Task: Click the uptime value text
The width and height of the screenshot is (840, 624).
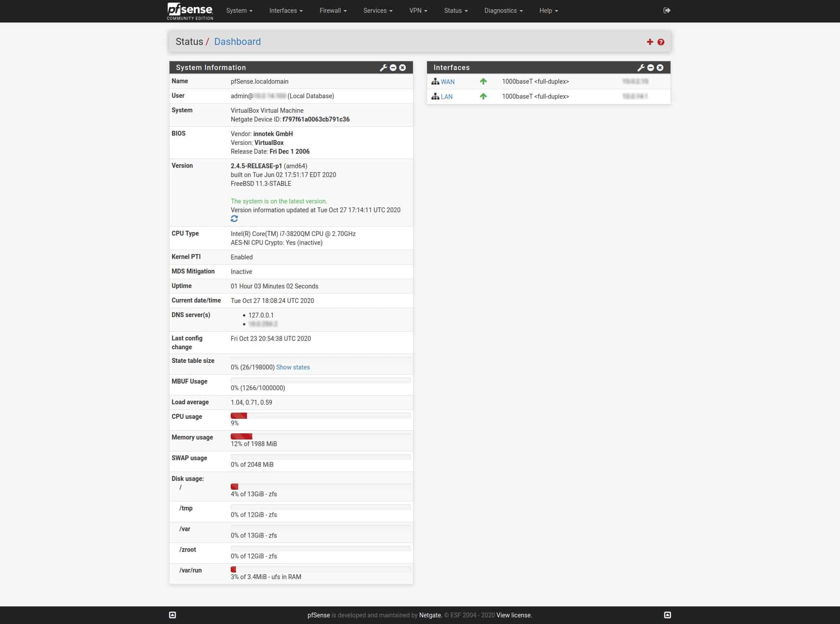Action: click(x=274, y=286)
